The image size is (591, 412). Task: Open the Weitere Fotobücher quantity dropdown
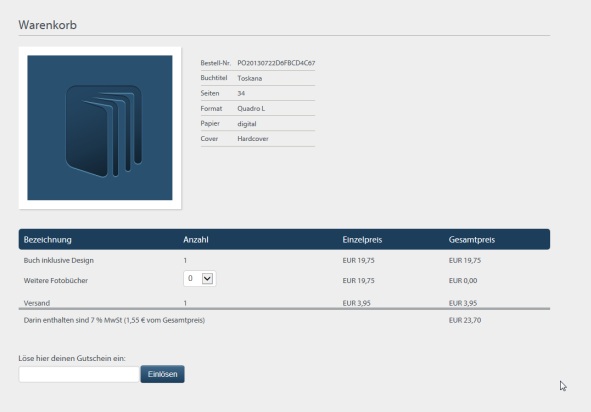(x=200, y=279)
